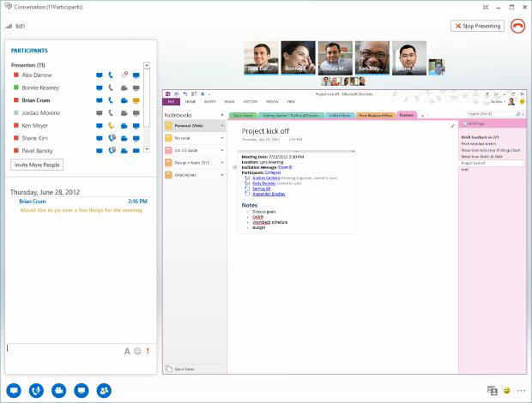Select the HOME ribbon tab
Image resolution: width=532 pixels, height=403 pixels.
tap(190, 102)
